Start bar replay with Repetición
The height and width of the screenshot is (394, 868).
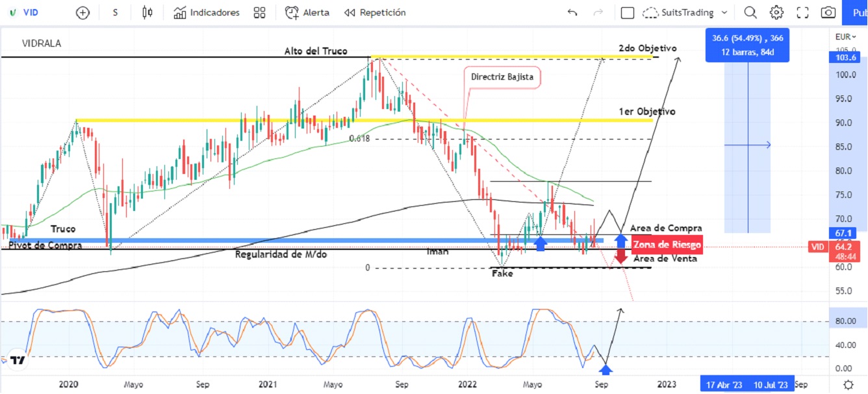tap(375, 12)
